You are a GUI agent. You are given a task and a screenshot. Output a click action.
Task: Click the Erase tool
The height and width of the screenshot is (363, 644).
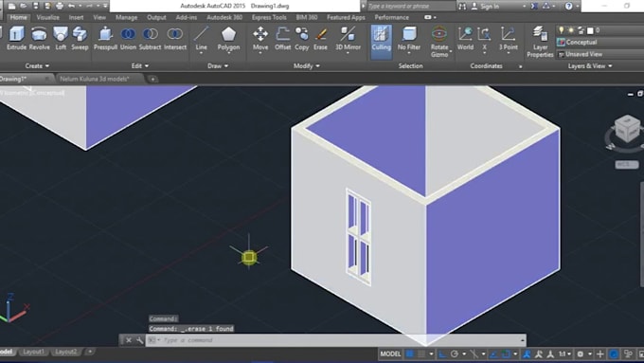[320, 38]
